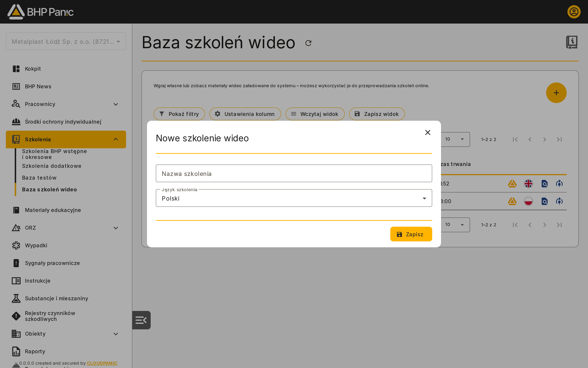This screenshot has width=588, height=368.
Task: Expand the ORZ menu chevron
Action: [x=116, y=228]
